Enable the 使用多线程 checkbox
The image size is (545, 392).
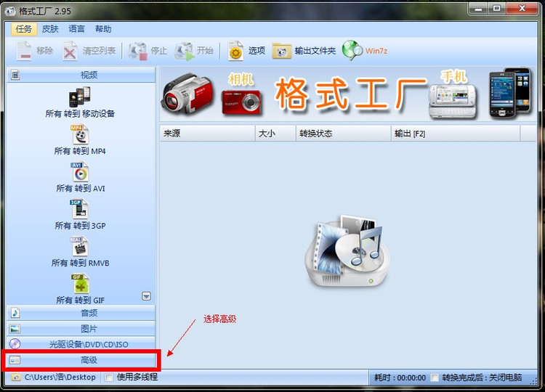(x=109, y=377)
